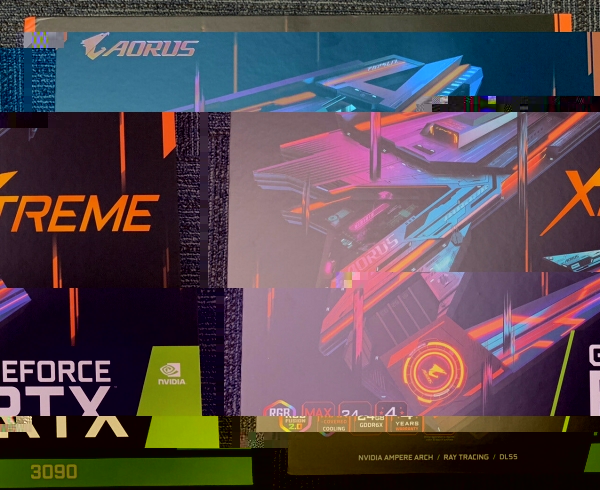Click the 'YEARS' warranty badge label
The height and width of the screenshot is (490, 600).
tap(407, 423)
